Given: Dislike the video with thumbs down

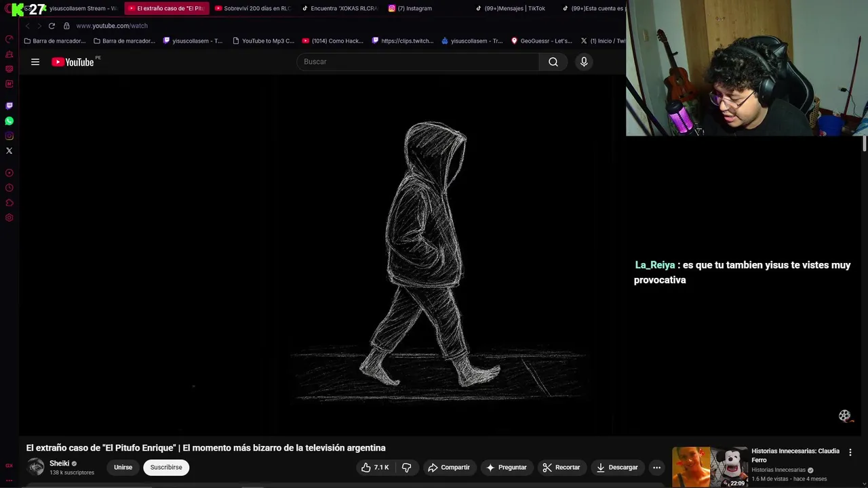Looking at the screenshot, I should pos(407,467).
